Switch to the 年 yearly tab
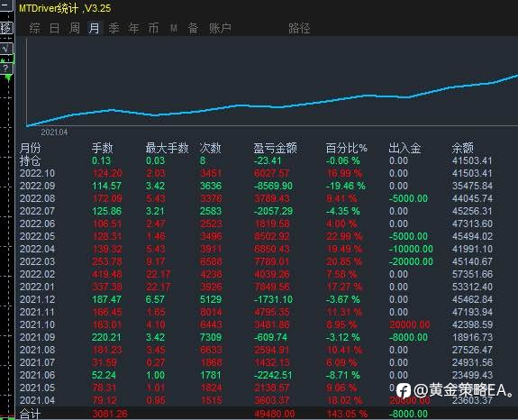The height and width of the screenshot is (420, 518). pyautogui.click(x=134, y=28)
